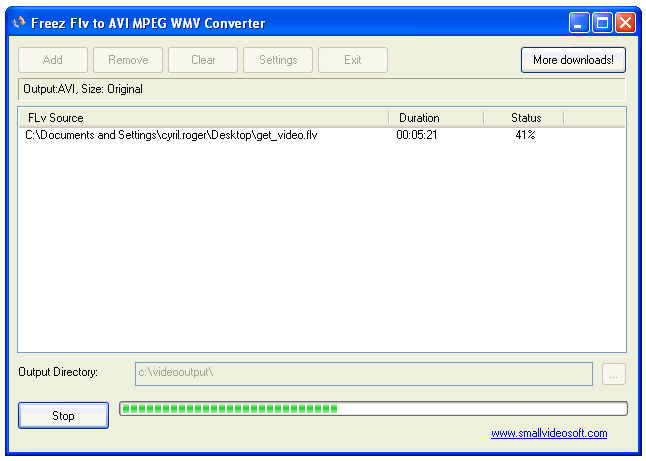Click the Add button
The image size is (646, 461).
53,60
